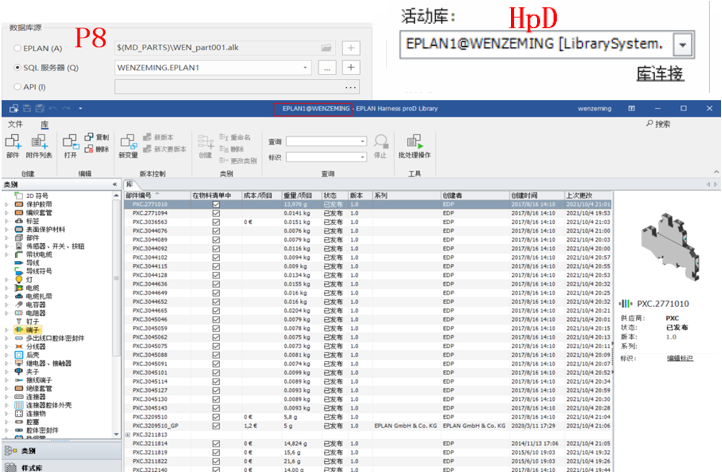
Task: Open the quick access toolbar customize arrow
Action: click(80, 109)
